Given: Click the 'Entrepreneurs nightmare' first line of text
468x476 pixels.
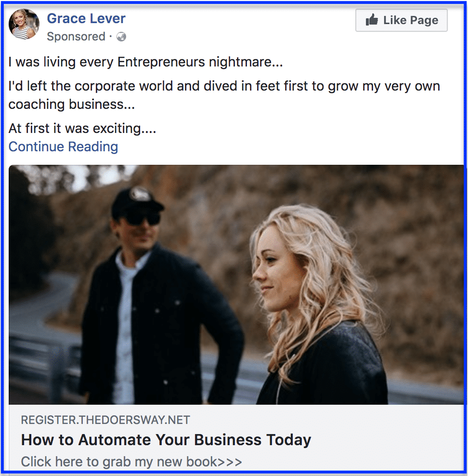Looking at the screenshot, I should click(145, 62).
